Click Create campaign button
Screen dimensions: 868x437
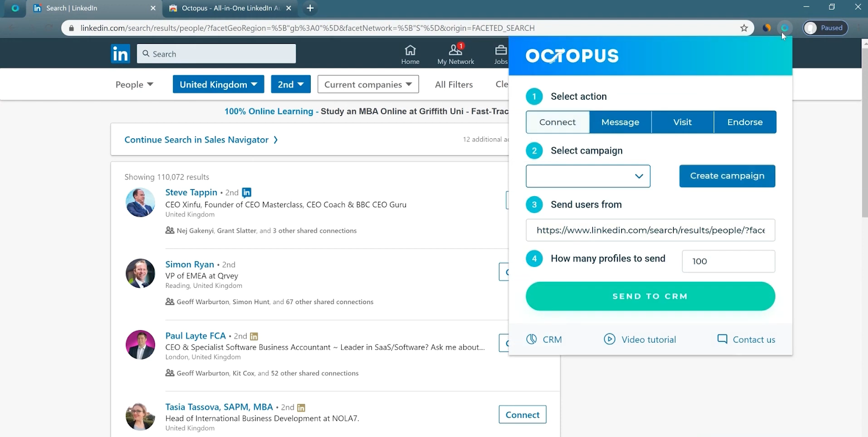pyautogui.click(x=727, y=176)
